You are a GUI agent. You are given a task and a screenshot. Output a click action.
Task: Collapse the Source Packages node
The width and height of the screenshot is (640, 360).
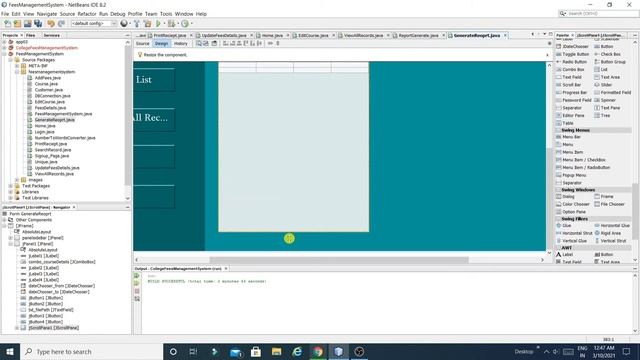click(11, 60)
